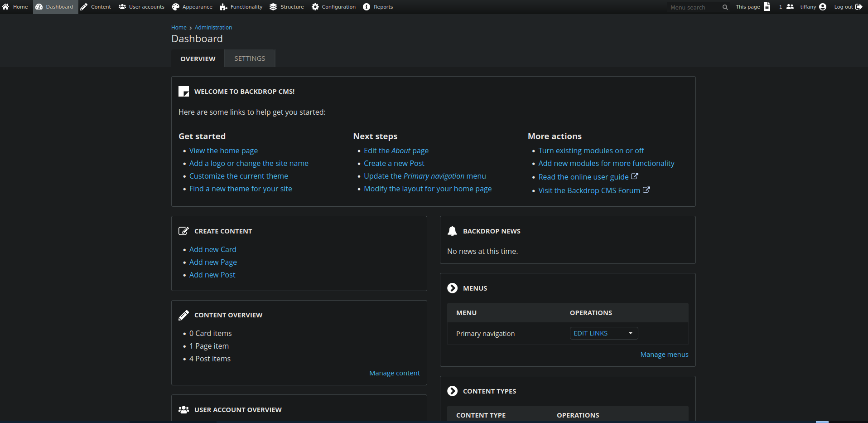The width and height of the screenshot is (868, 423).
Task: Click the 'No news at this time.' text
Action: 482,251
